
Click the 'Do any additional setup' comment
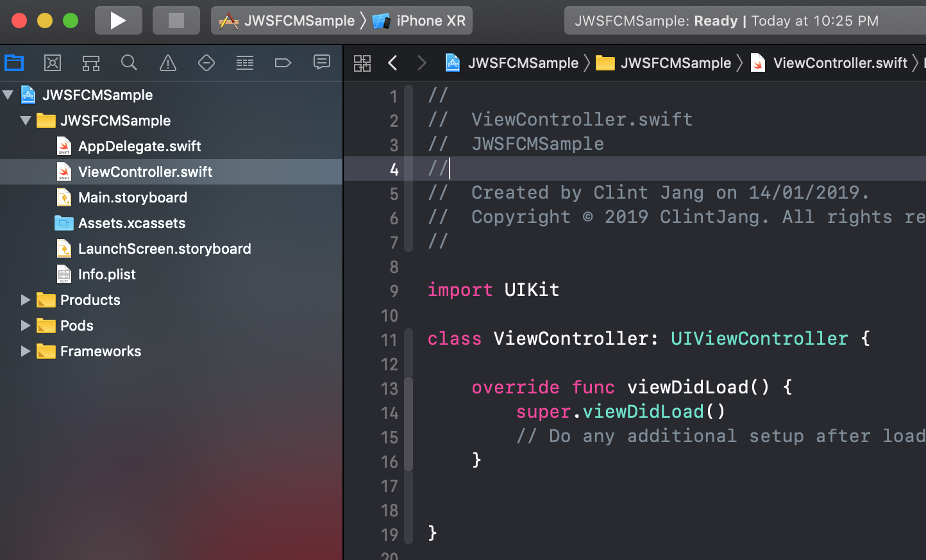pos(721,436)
